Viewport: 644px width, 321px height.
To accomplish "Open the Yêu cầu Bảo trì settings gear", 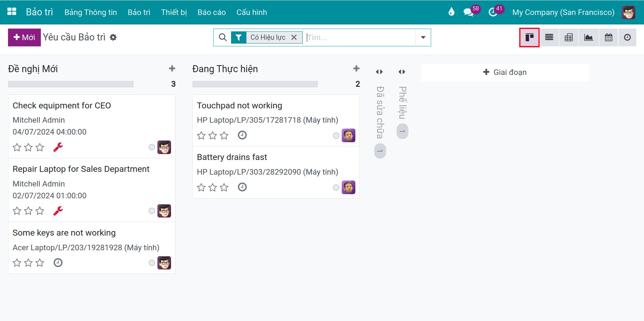I will (113, 37).
